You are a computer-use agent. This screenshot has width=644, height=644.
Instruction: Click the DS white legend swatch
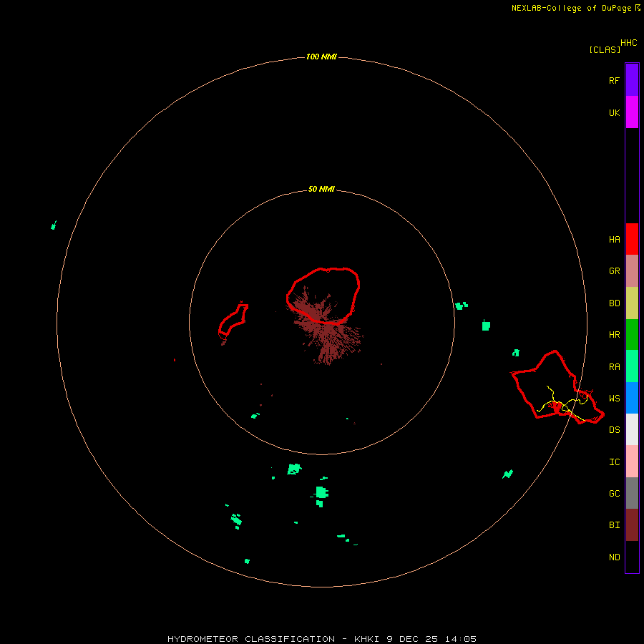(x=632, y=429)
